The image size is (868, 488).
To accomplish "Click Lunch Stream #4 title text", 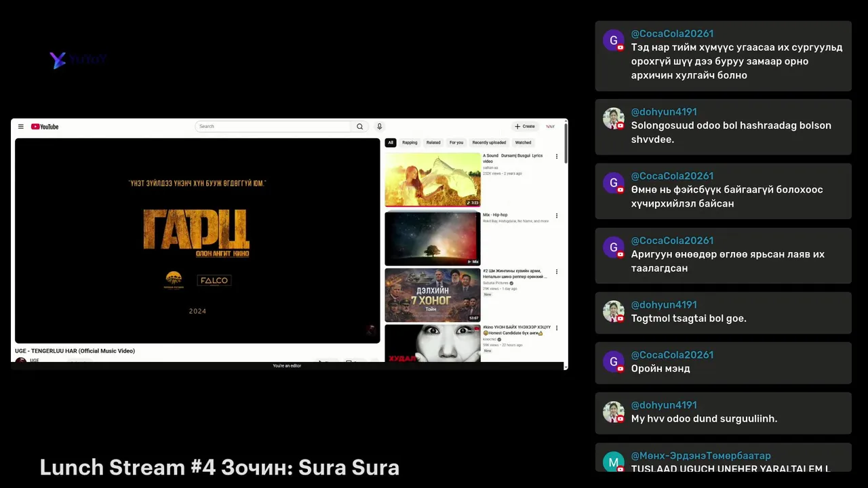I will (x=219, y=468).
